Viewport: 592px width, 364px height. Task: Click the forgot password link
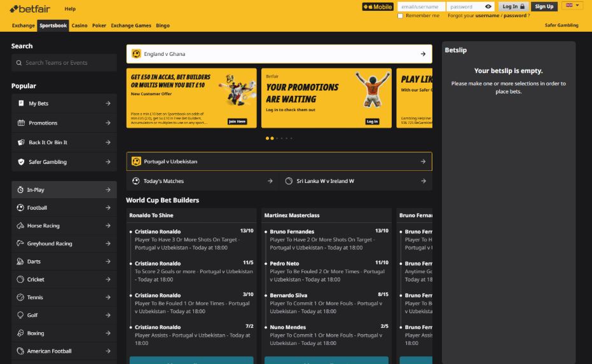(514, 15)
